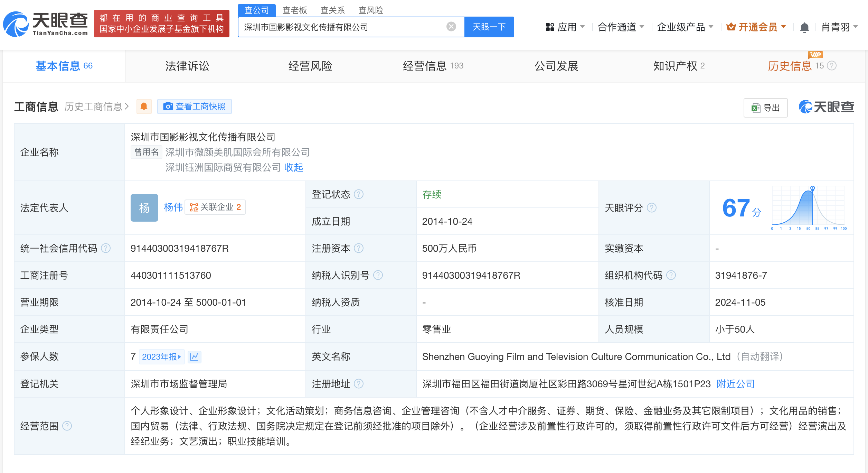This screenshot has height=473, width=868.
Task: Click the 曾用名 label tag
Action: coord(147,152)
